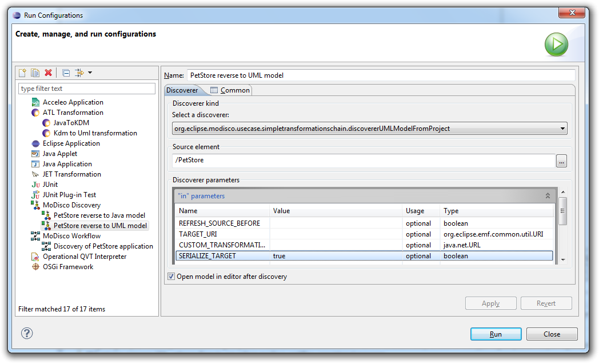Image resolution: width=599 pixels, height=364 pixels.
Task: Click the Name field
Action: point(381,75)
